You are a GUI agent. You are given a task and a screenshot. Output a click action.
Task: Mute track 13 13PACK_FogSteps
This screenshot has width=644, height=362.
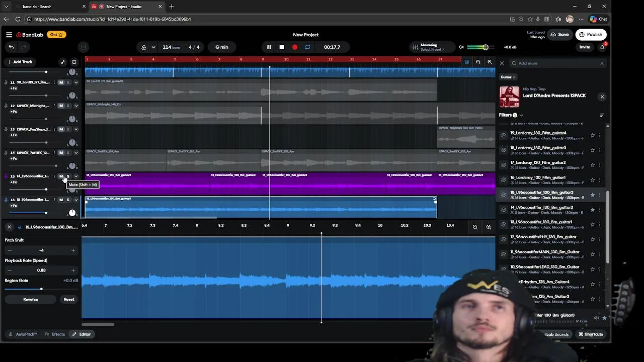[x=61, y=129]
